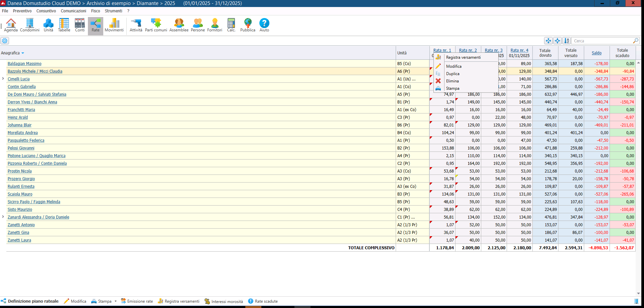Expand the Zanardi Alessandra / Doria Daniele row
Image resolution: width=644 pixels, height=308 pixels.
tap(3, 217)
